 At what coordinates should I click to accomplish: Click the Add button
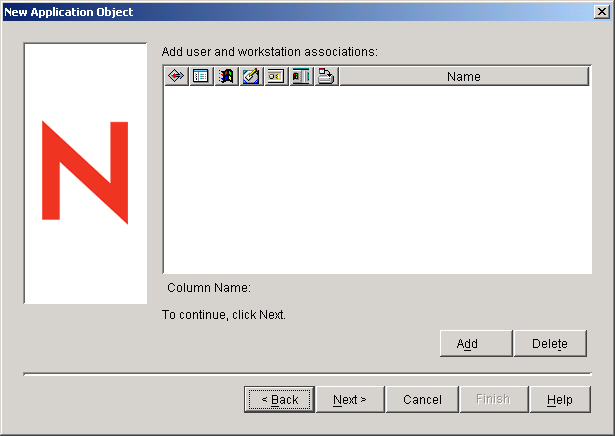coord(476,343)
